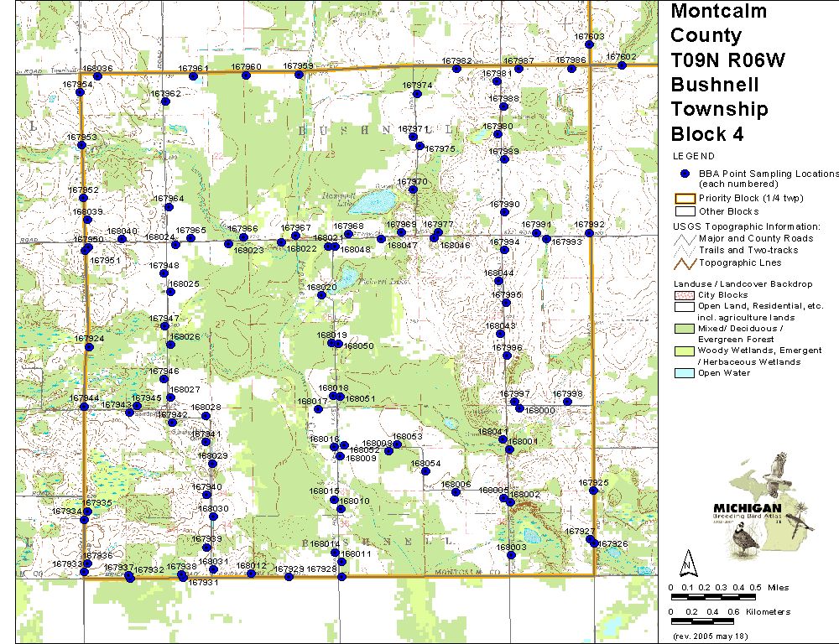Image resolution: width=839 pixels, height=644 pixels.
Task: Select the point marked 168054
Action: pos(425,472)
